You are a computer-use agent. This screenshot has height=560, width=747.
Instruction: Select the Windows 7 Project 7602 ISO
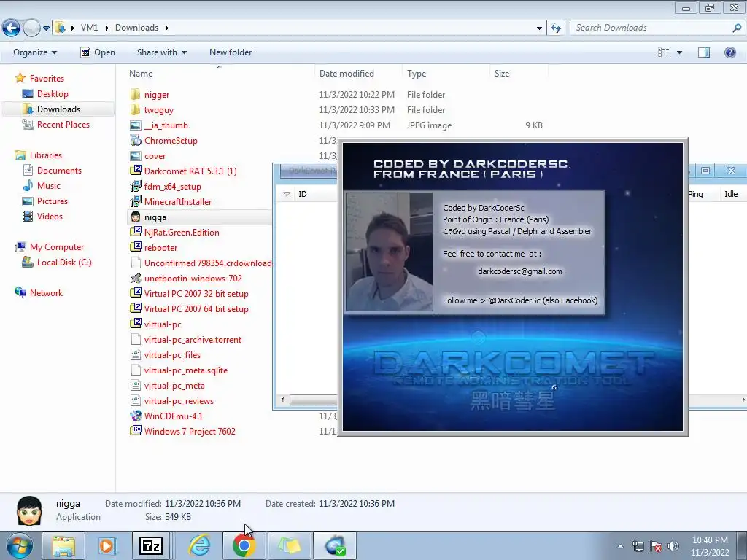pos(190,432)
